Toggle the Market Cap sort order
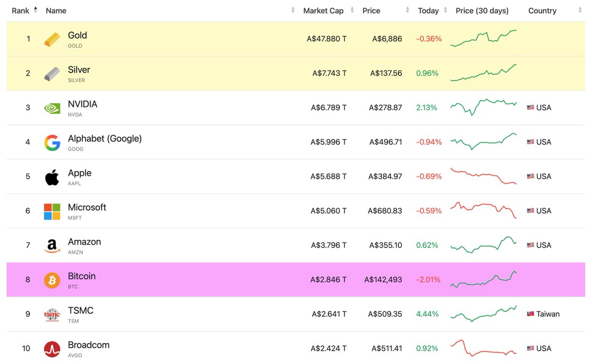Viewport: 591px width, 364px height. click(351, 10)
